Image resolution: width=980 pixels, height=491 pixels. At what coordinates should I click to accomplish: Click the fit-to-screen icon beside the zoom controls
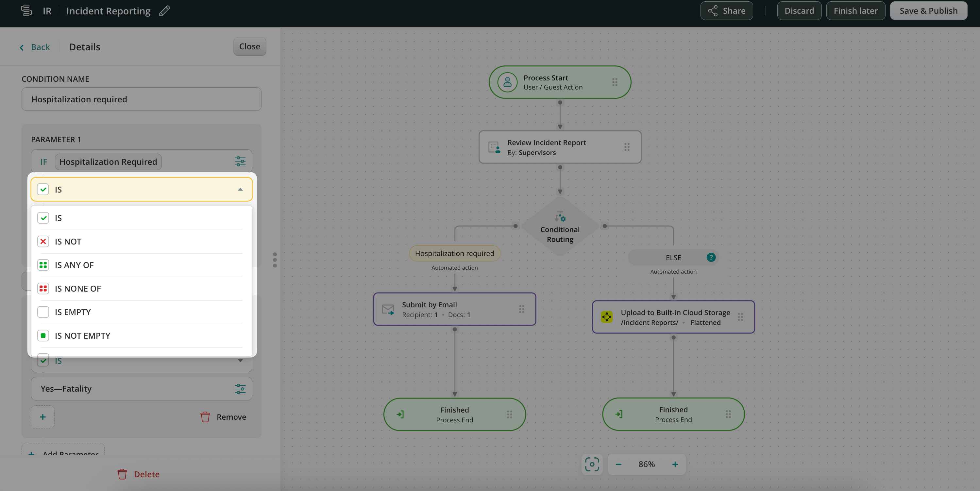coord(592,465)
